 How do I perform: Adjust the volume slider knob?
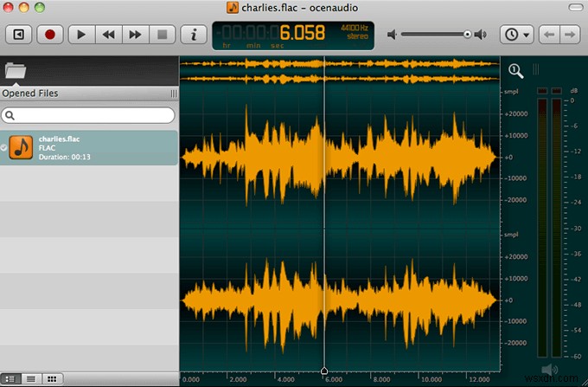[467, 35]
